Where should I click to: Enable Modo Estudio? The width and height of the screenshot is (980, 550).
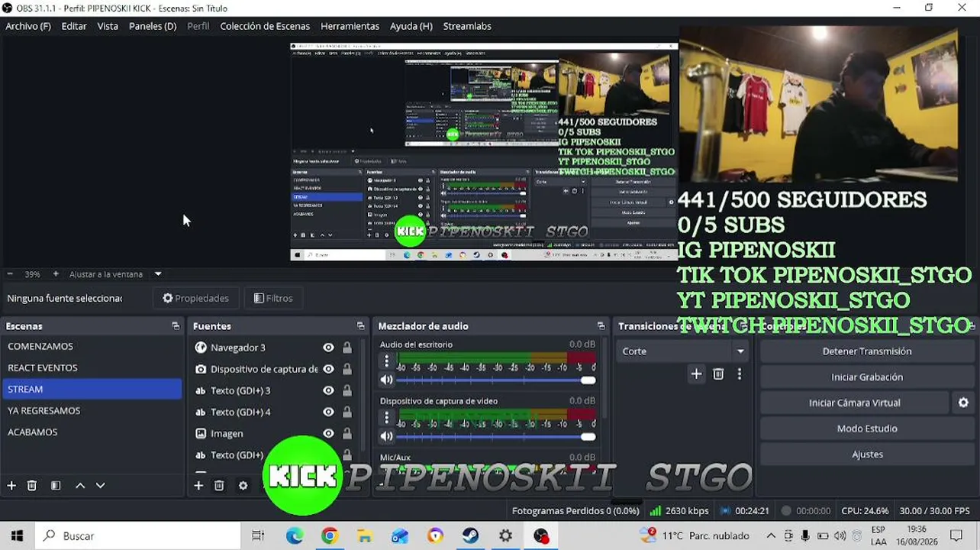pyautogui.click(x=867, y=429)
